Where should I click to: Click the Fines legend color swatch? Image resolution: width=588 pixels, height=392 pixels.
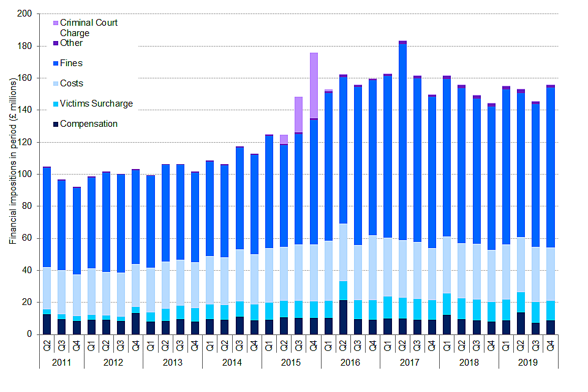coord(56,63)
